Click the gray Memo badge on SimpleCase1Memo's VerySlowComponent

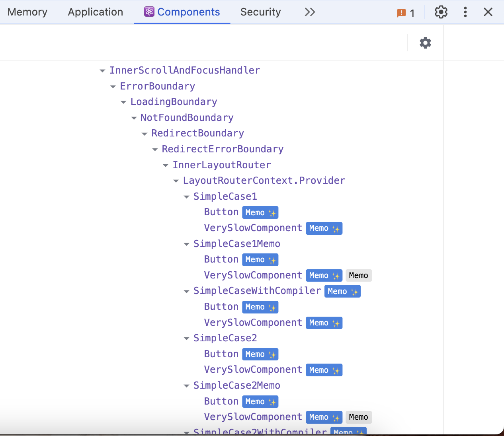[x=358, y=275]
